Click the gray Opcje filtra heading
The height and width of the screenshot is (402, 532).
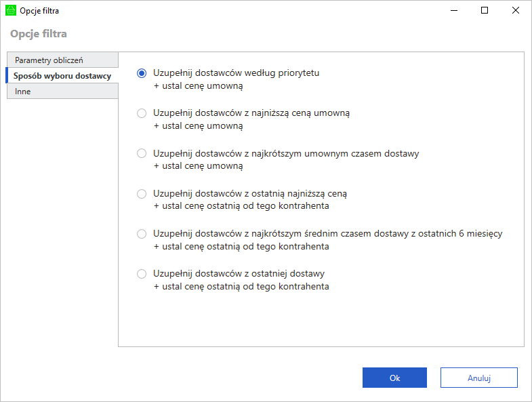tap(39, 34)
